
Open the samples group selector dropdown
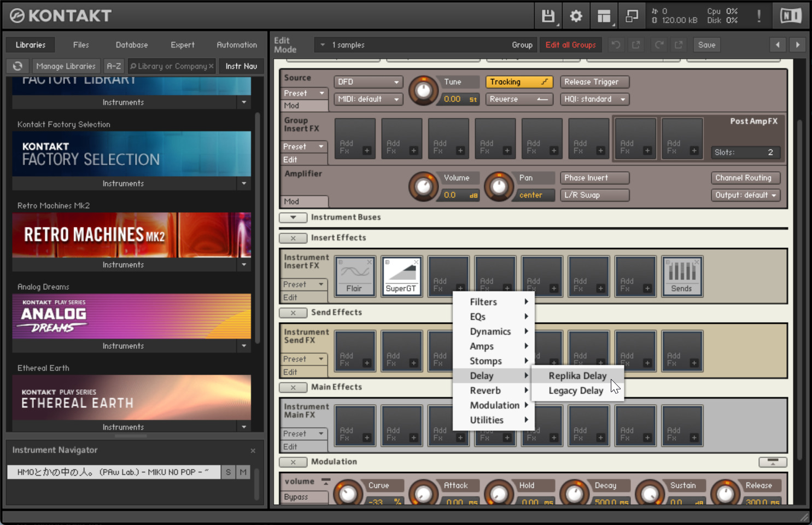[323, 45]
